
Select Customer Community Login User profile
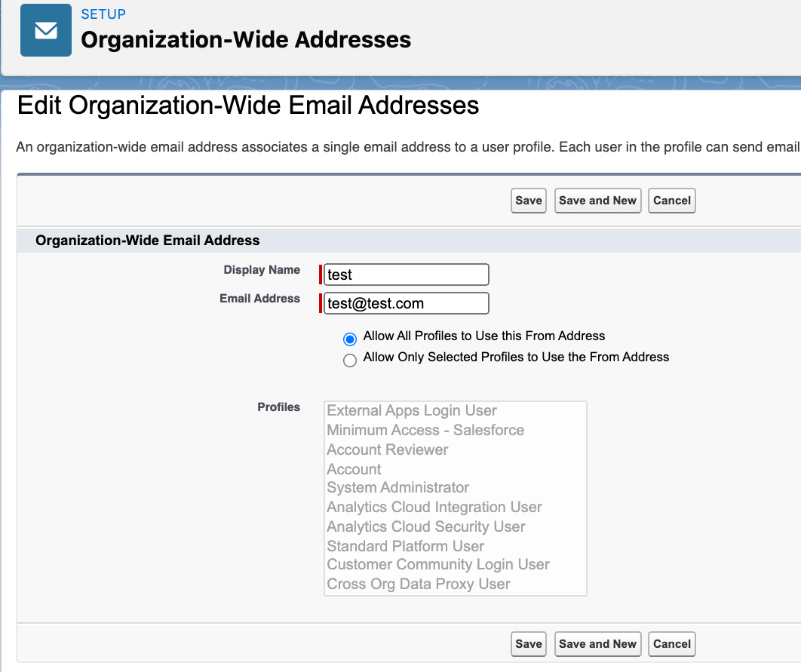(x=437, y=564)
